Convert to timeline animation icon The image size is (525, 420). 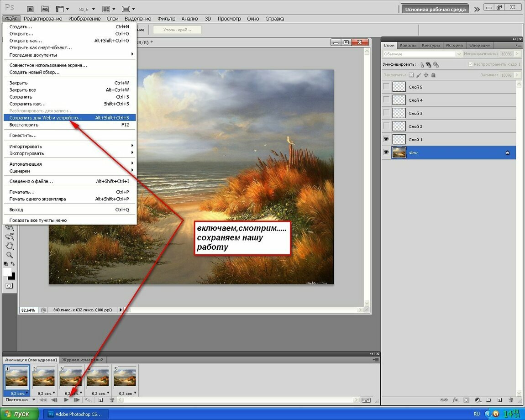[x=366, y=400]
